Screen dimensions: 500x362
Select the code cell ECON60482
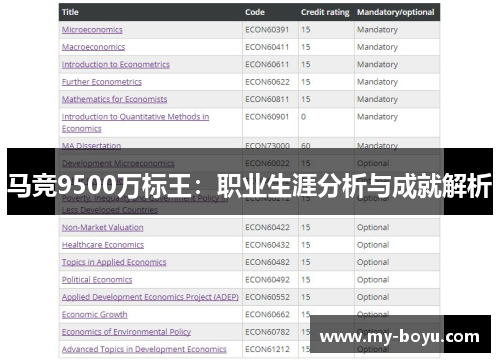267,262
